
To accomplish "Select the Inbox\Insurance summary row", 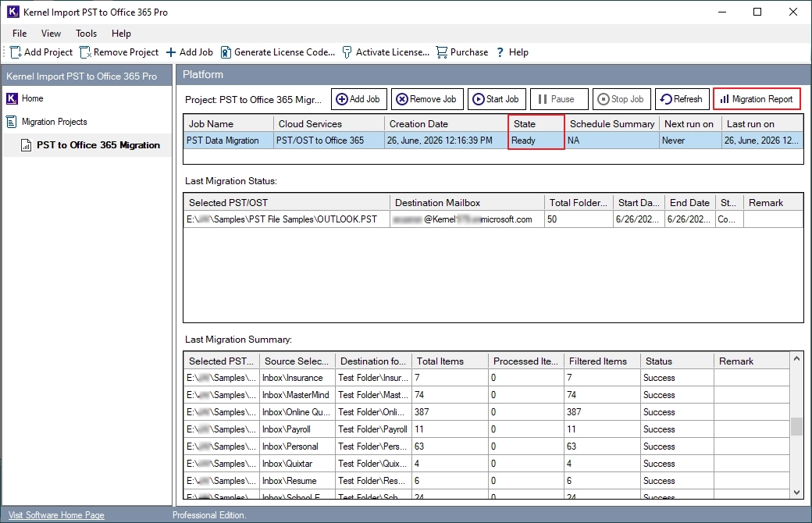I will (486, 378).
